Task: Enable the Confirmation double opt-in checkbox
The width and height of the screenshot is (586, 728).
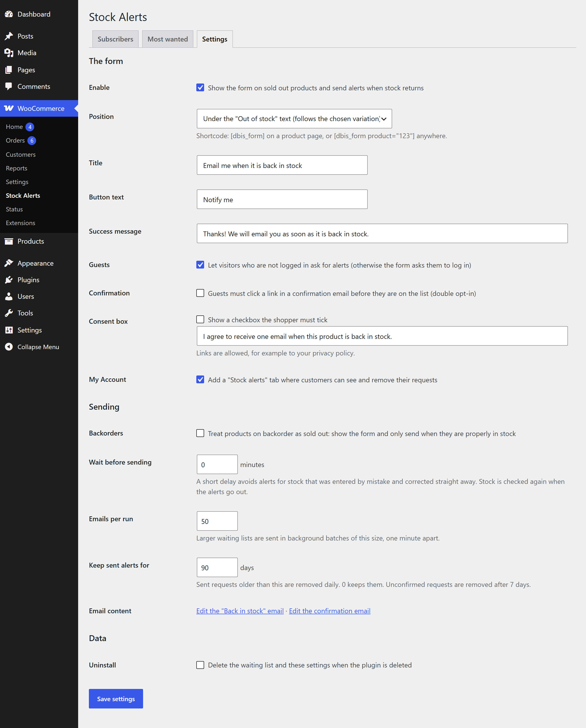Action: 200,293
